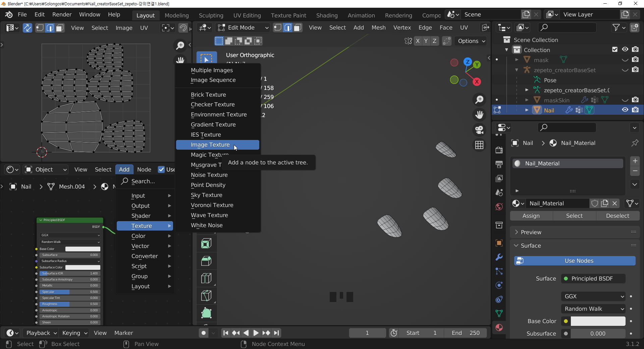Remove material slot with minus button
Screen dimensions: 644x349
click(635, 171)
